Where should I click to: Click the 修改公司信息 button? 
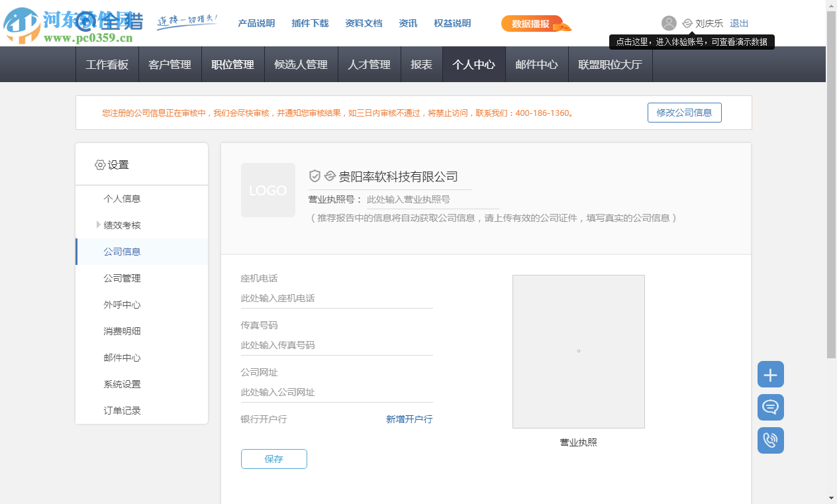click(x=685, y=113)
